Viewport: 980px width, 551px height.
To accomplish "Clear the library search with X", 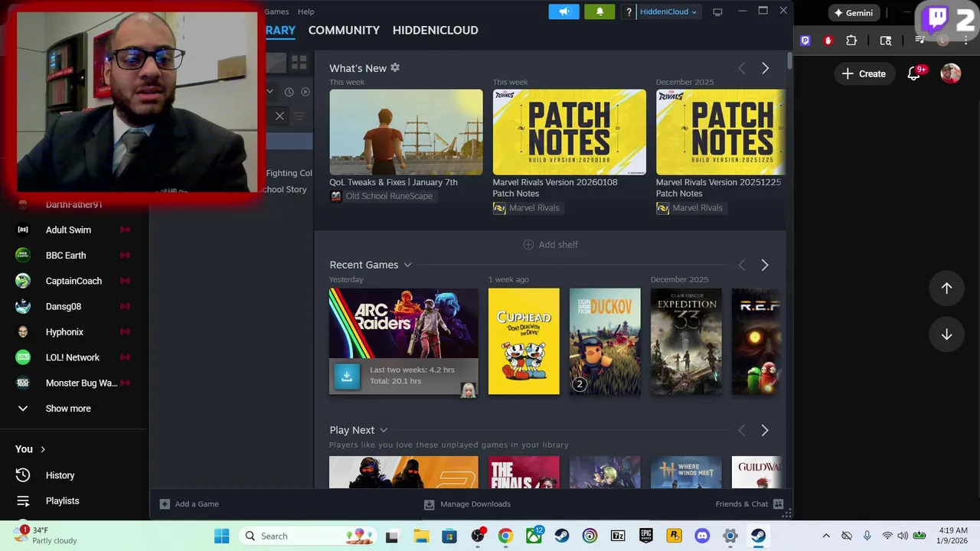I will (279, 116).
